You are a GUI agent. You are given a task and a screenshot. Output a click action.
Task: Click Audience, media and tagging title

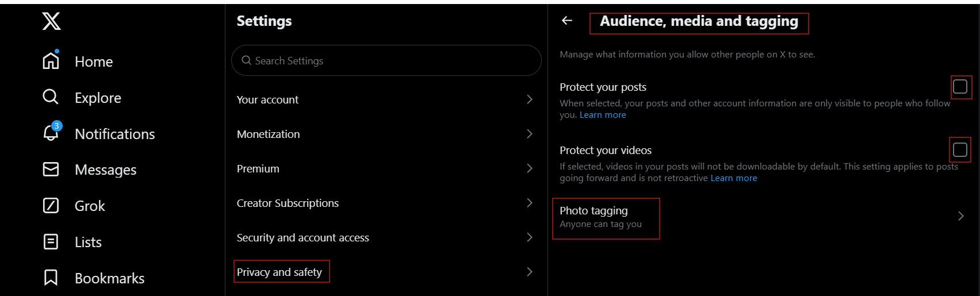[699, 21]
